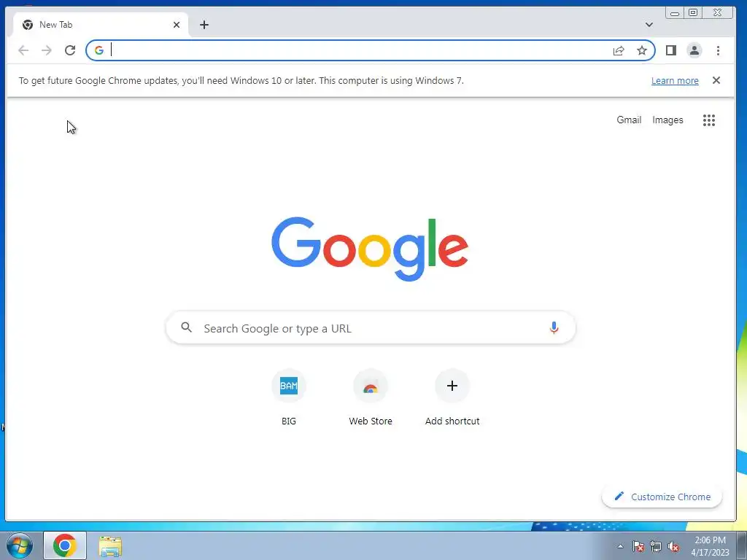The width and height of the screenshot is (747, 560).
Task: Open the Action Center flag icon
Action: (x=638, y=547)
